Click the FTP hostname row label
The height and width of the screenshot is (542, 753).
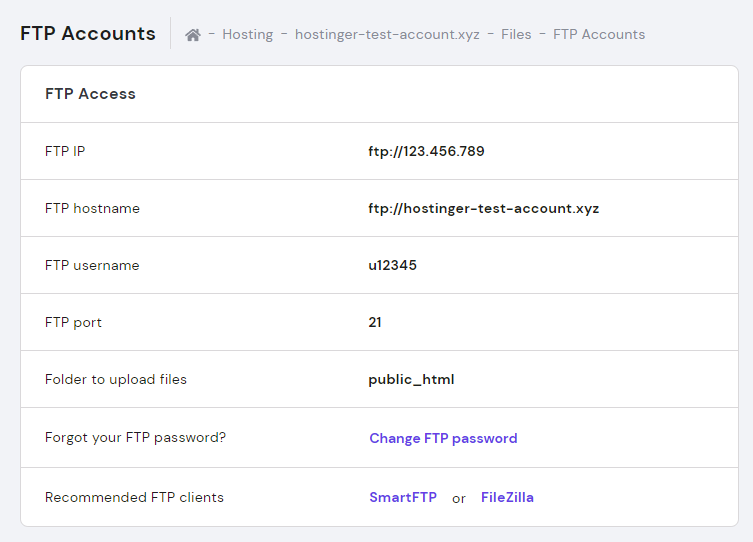92,209
